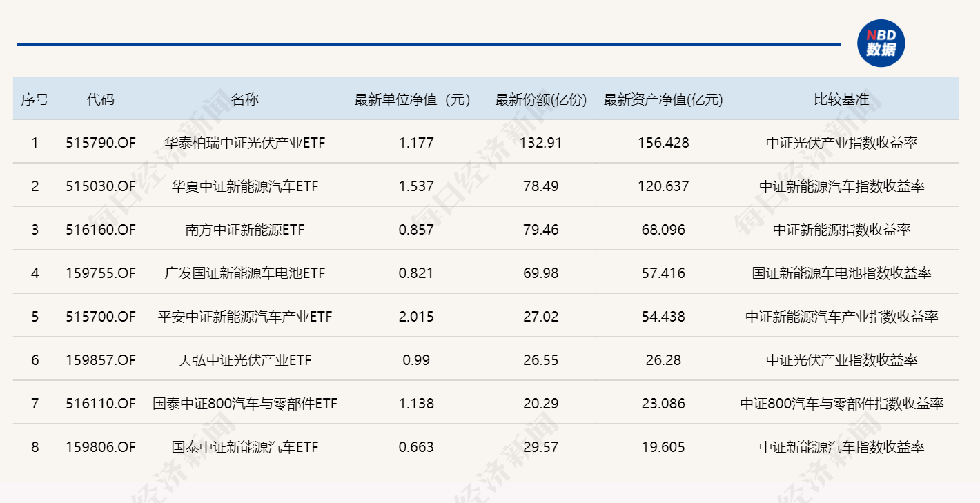Image resolution: width=980 pixels, height=503 pixels.
Task: Click share amount 78.49
Action: [x=541, y=186]
